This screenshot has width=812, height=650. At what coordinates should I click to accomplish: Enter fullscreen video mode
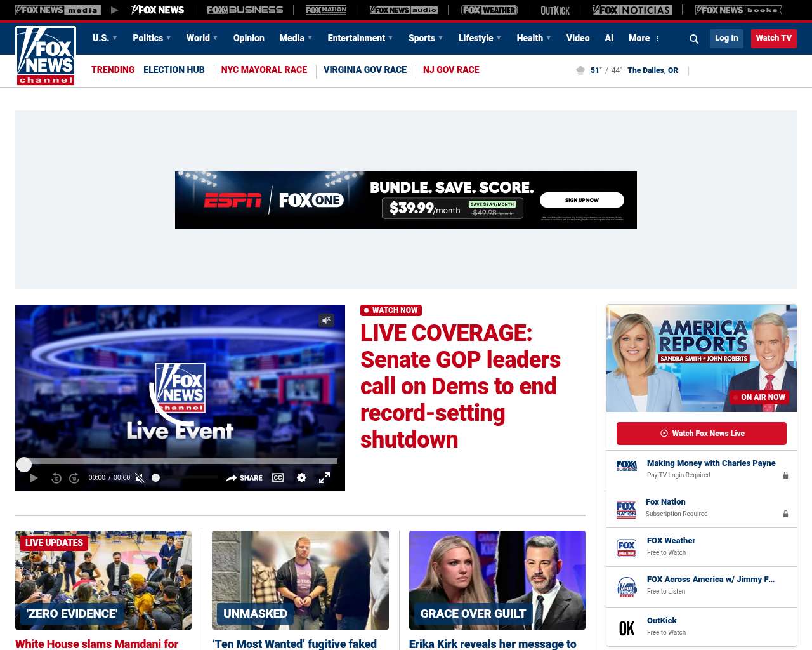pos(324,478)
